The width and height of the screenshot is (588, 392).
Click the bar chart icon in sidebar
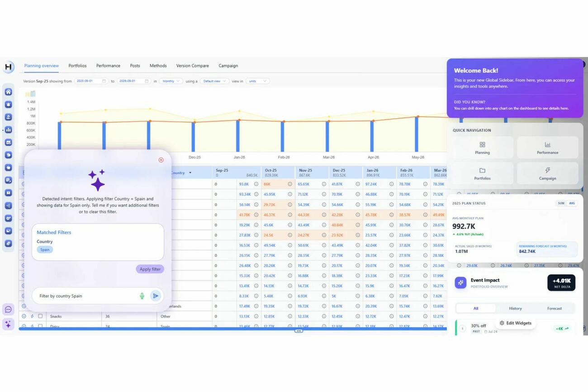8,130
